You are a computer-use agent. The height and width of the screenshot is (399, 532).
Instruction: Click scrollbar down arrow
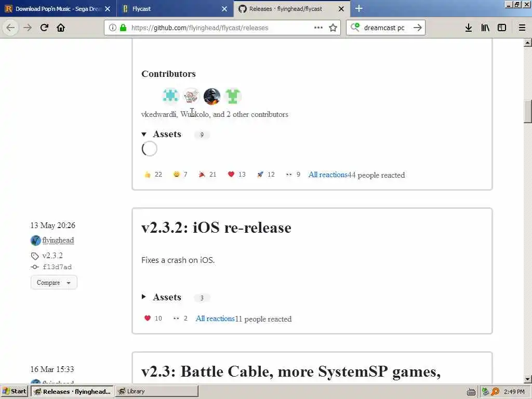(528, 379)
